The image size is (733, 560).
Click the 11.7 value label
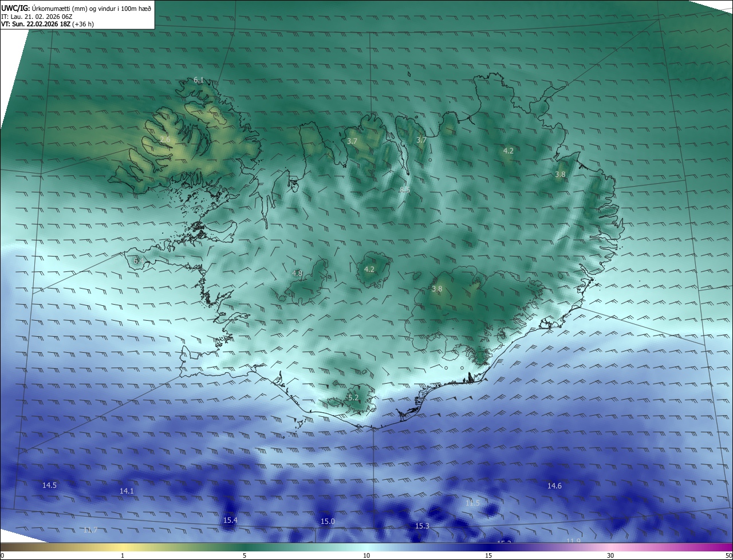pyautogui.click(x=90, y=530)
